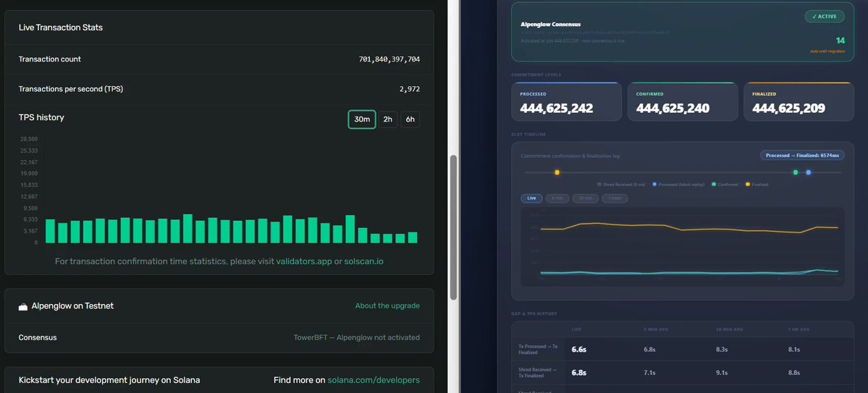Viewport: 868px width, 393px height.
Task: Switch TPS history to 6h
Action: [410, 119]
